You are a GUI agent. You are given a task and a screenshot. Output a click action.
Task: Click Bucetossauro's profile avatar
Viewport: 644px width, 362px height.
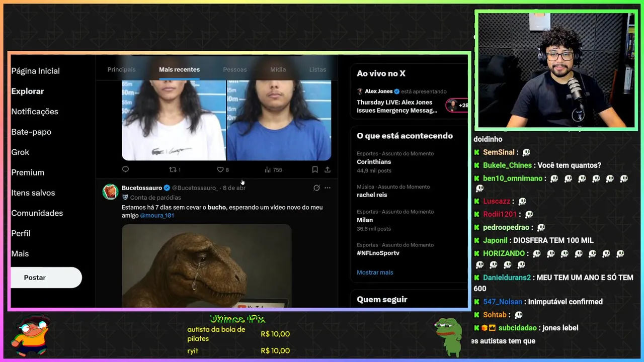110,192
